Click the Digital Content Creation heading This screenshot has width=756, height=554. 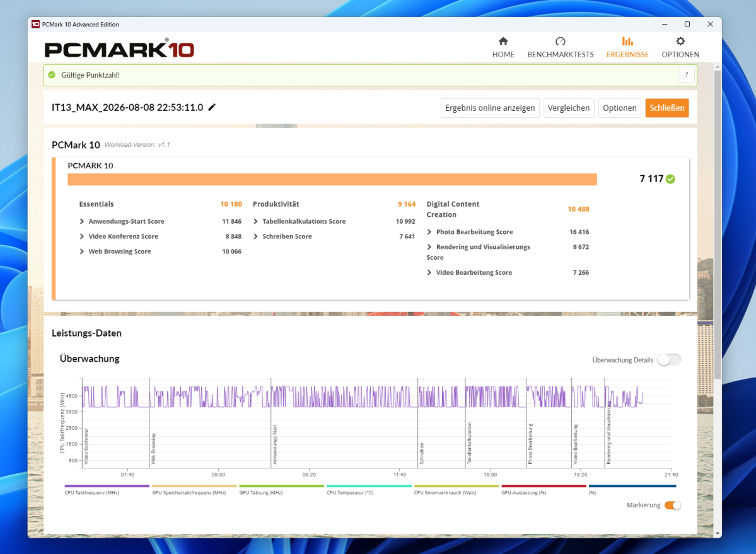coord(453,209)
